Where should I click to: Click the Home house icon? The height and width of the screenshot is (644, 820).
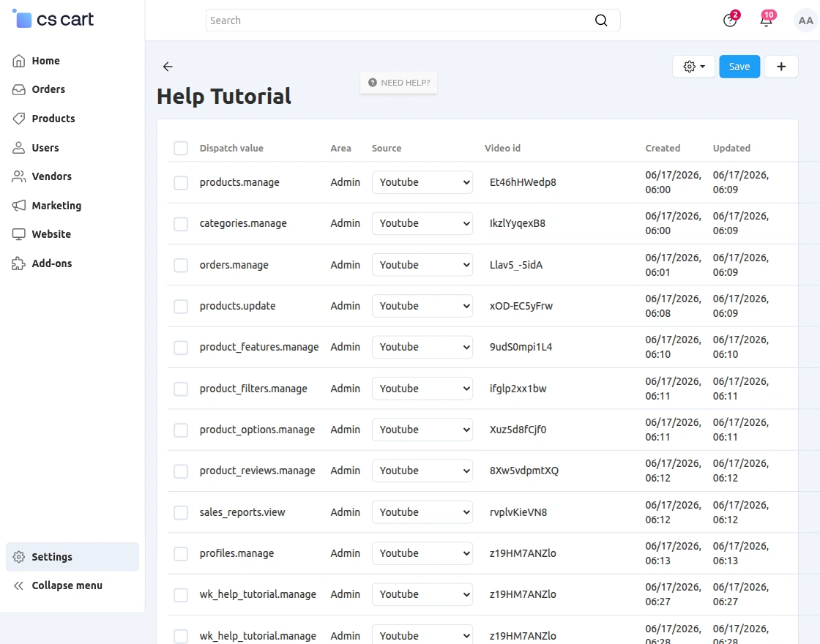tap(19, 61)
